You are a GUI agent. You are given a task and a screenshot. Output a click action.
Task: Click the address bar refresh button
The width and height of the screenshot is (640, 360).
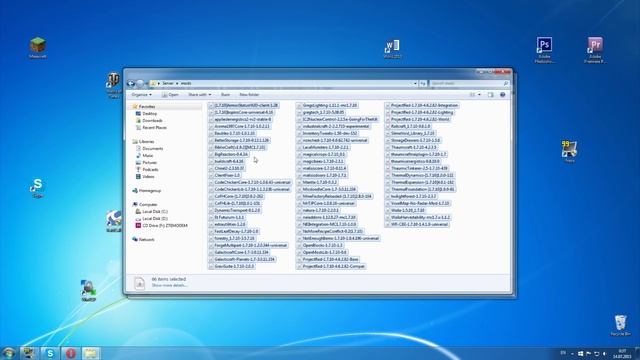[423, 83]
